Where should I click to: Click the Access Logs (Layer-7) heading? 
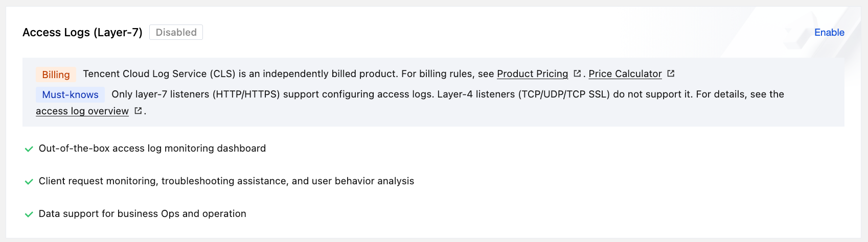point(82,33)
